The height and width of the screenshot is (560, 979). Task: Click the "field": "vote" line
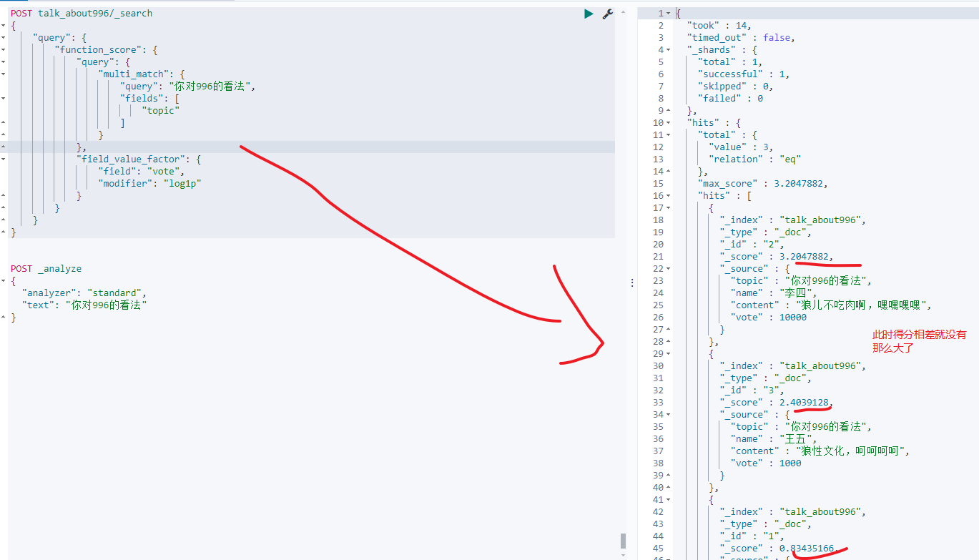(142, 172)
